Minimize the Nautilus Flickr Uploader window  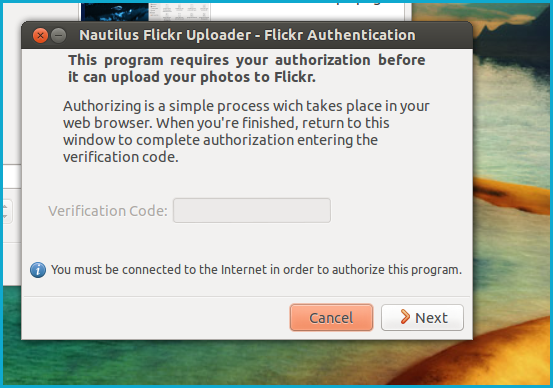click(59, 36)
